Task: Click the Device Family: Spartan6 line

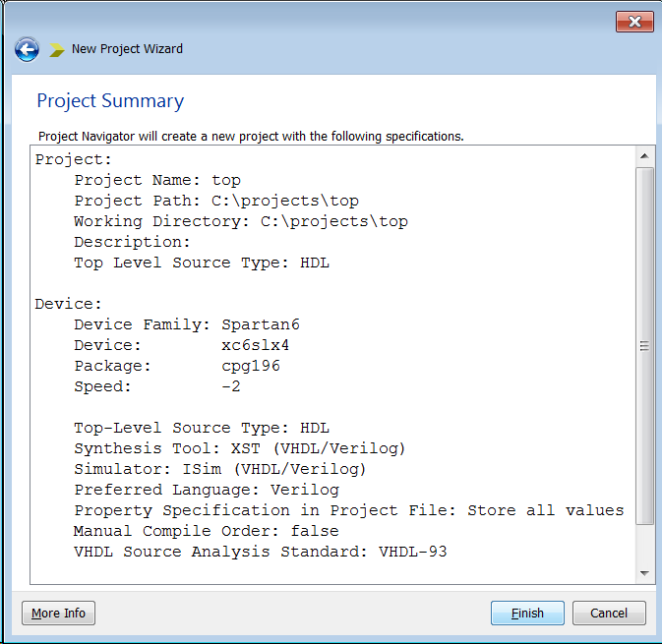Action: click(182, 324)
